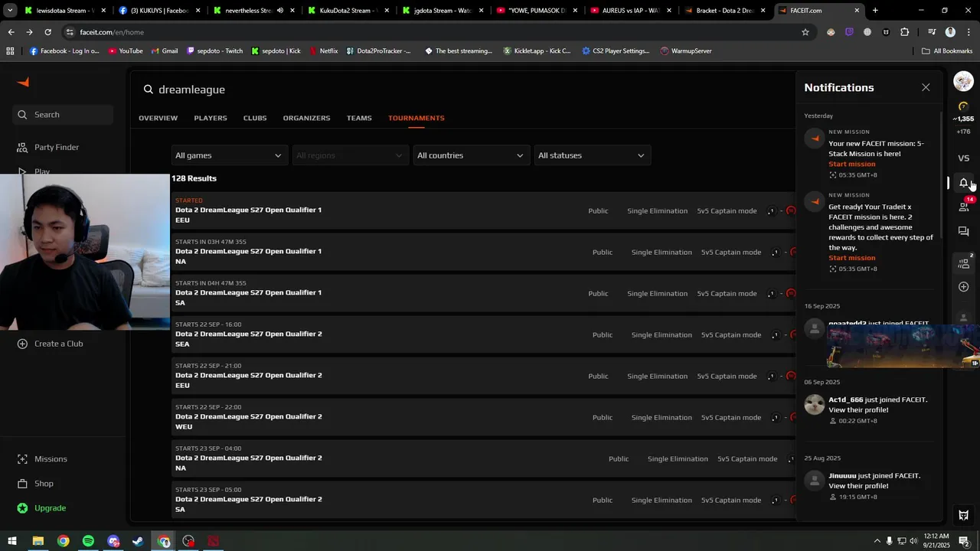Click the Create a Club plus icon
This screenshot has width=980, height=551.
(22, 344)
